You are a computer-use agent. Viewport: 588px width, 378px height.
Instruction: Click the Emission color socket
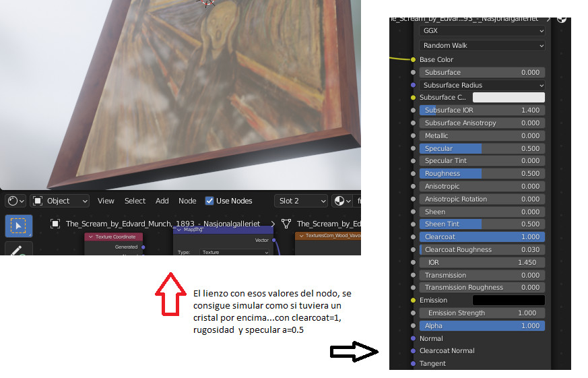[x=413, y=300]
